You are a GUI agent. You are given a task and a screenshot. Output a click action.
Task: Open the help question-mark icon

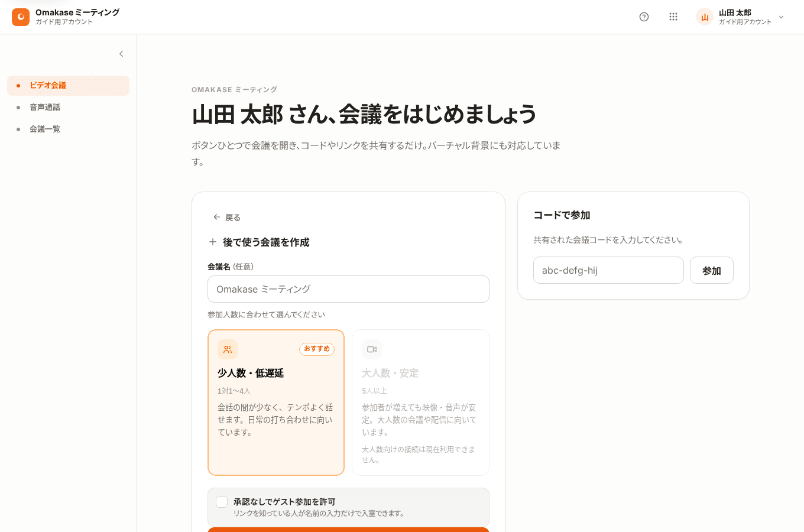644,17
